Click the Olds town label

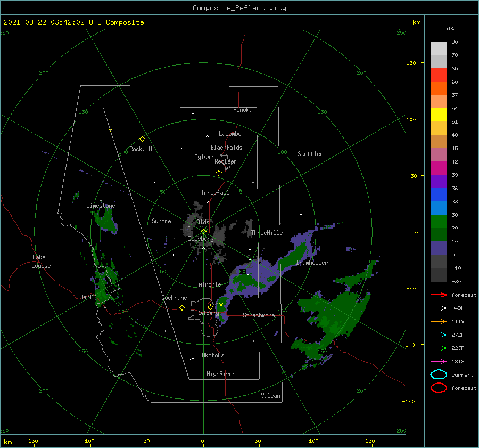coord(203,222)
